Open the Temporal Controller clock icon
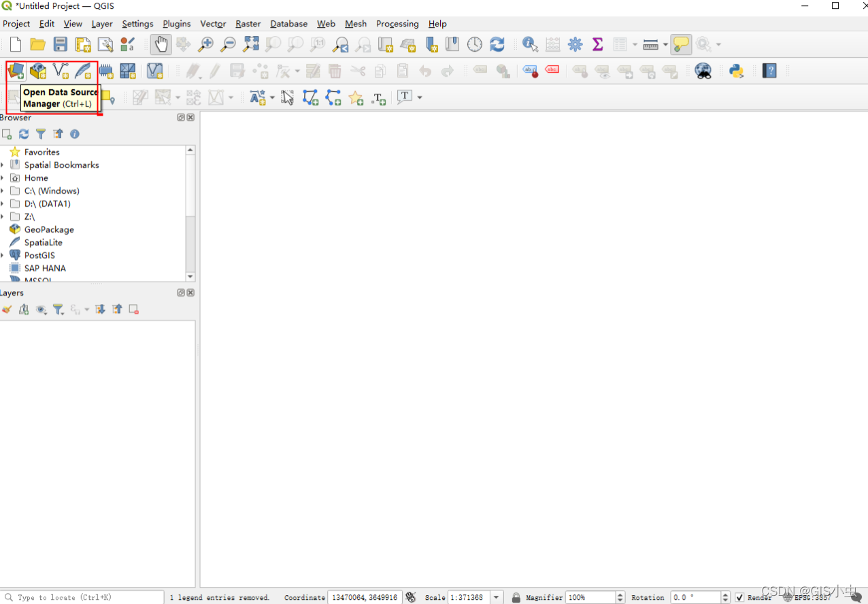Screen dimensions: 868x604 coord(475,45)
